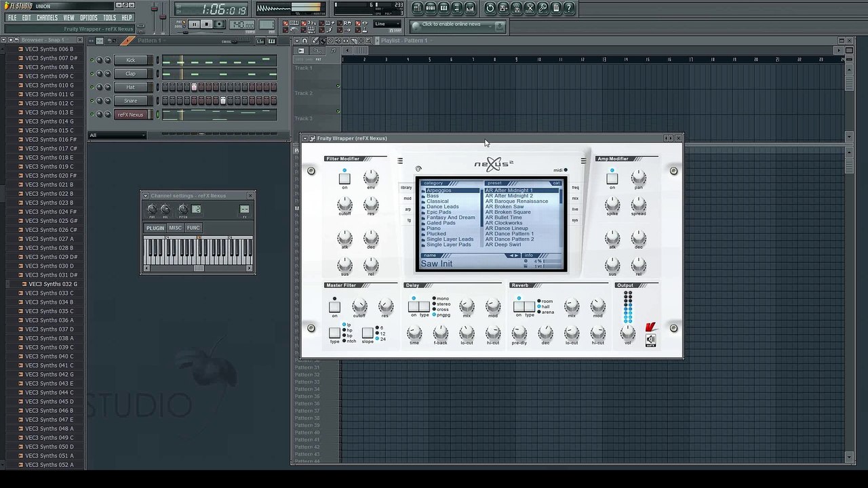Open the playlist view from the toolbar
Image resolution: width=868 pixels, height=488 pixels.
[418, 8]
